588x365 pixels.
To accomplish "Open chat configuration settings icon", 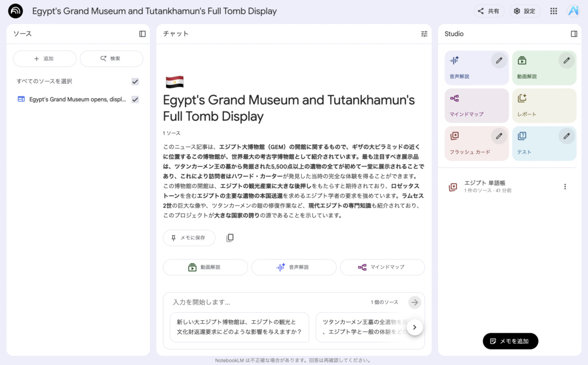I will click(424, 34).
